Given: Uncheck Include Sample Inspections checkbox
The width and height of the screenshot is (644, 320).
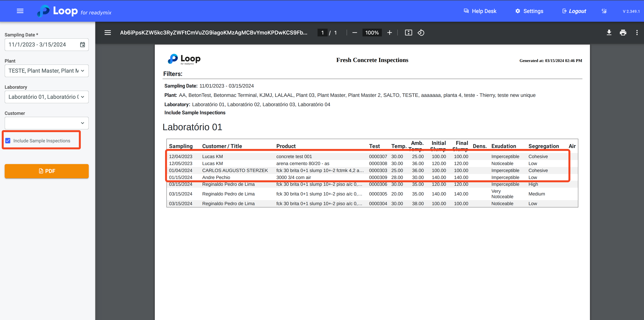Looking at the screenshot, I should [x=8, y=140].
